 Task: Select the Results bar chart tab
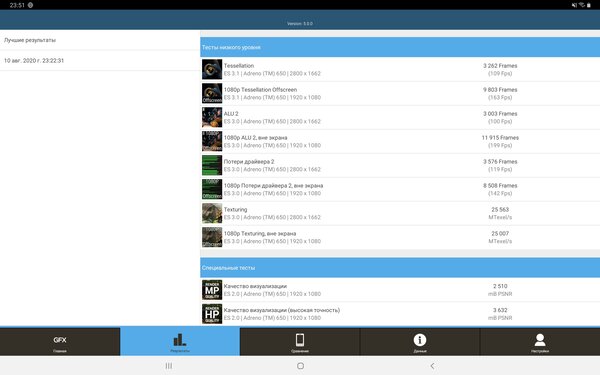pyautogui.click(x=180, y=342)
